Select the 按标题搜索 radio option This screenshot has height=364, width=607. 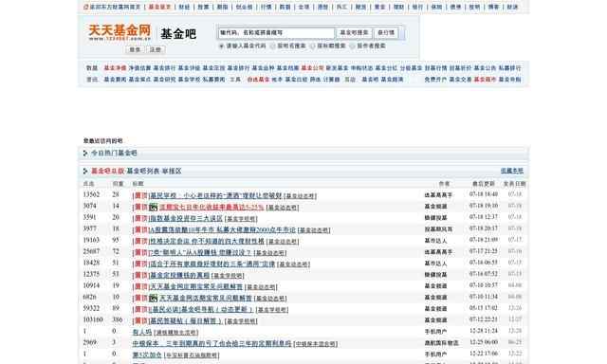pyautogui.click(x=312, y=46)
